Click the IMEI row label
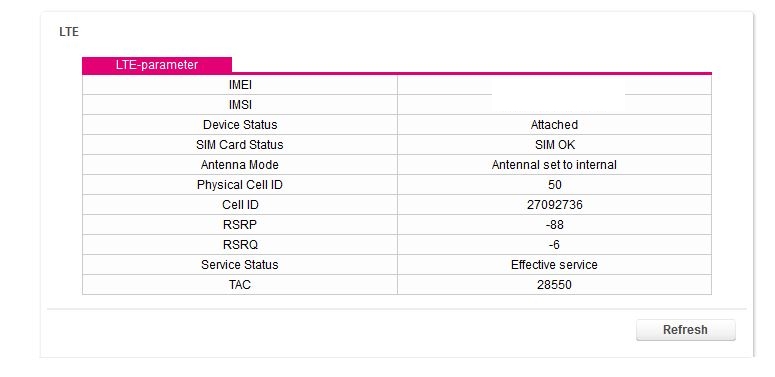This screenshot has width=775, height=377. point(240,85)
